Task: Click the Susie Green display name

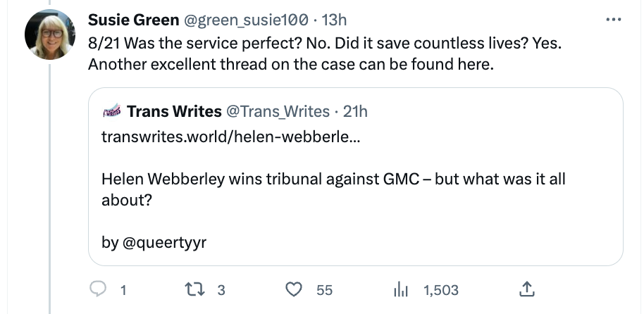Action: [x=133, y=20]
